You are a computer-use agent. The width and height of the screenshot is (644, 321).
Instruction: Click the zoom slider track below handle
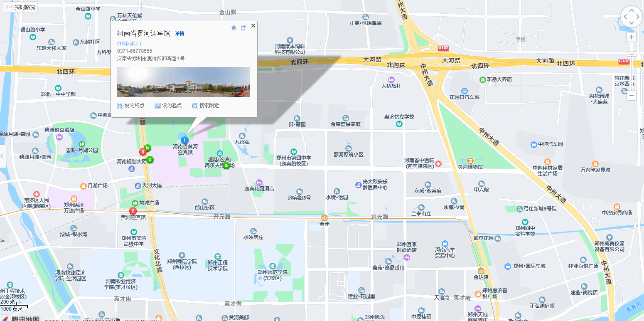632,73
